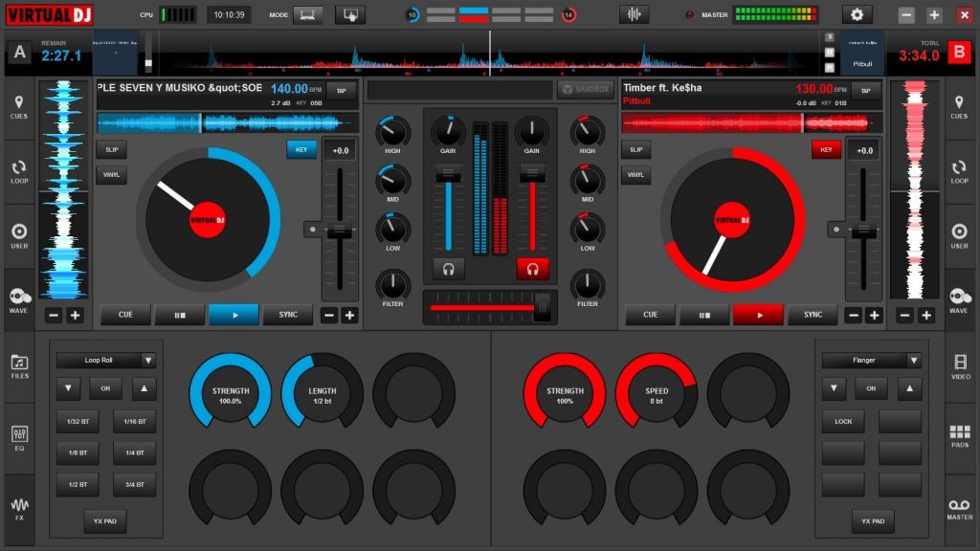This screenshot has height=551, width=980.
Task: Zoom out right vertical waveform with minus
Action: pos(905,316)
